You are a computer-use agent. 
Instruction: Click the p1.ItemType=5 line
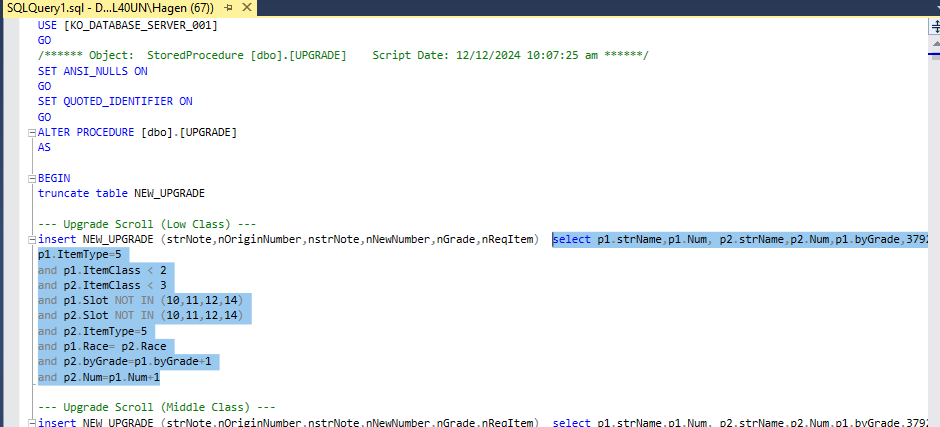[79, 255]
